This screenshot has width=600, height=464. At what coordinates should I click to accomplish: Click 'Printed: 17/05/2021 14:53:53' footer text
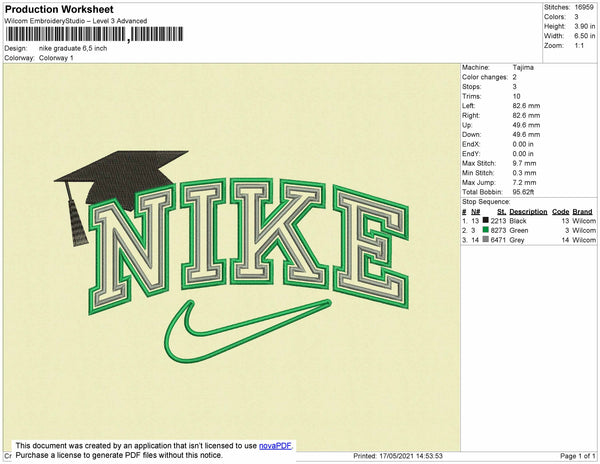coord(398,456)
